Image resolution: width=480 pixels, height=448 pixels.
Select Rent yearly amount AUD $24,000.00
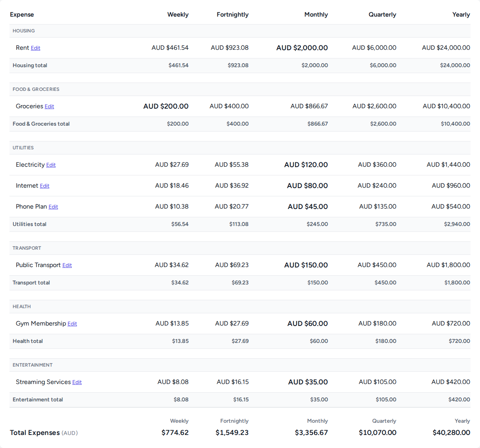point(446,48)
